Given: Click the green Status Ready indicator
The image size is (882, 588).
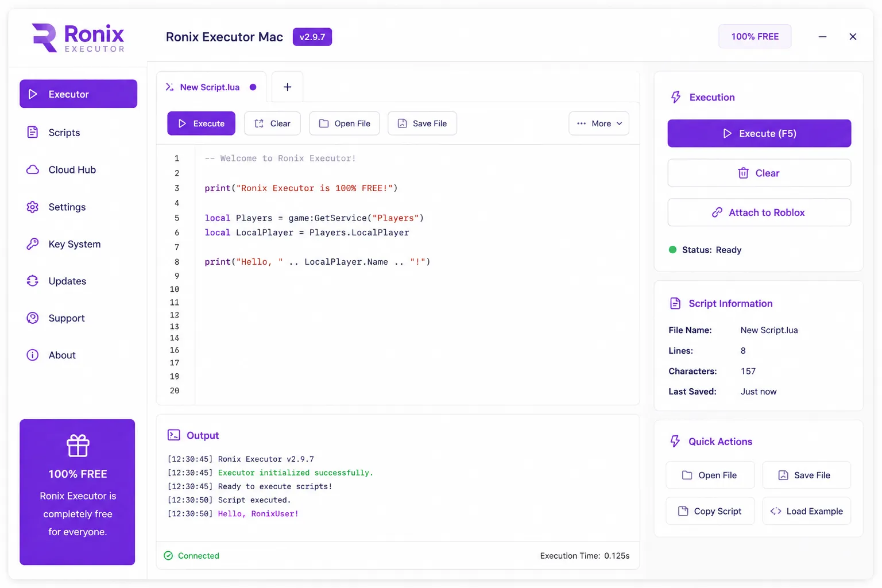Looking at the screenshot, I should (x=672, y=250).
